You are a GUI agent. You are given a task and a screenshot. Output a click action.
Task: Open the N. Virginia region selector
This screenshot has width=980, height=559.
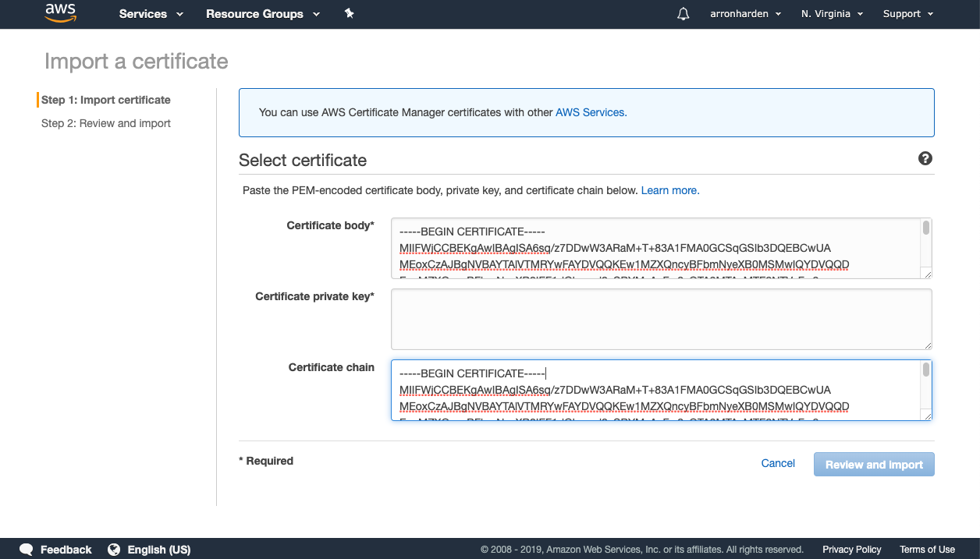coord(833,14)
